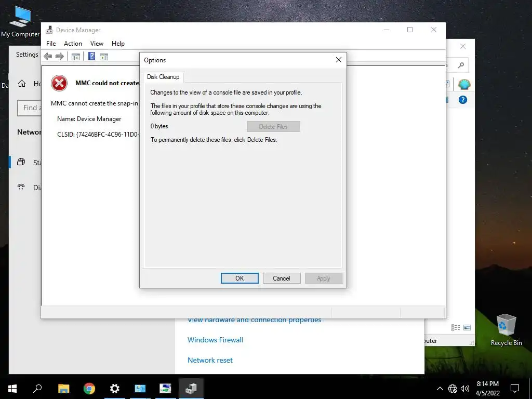Switch Explorer to large thumbnails view icon
This screenshot has width=532, height=399.
pyautogui.click(x=467, y=327)
